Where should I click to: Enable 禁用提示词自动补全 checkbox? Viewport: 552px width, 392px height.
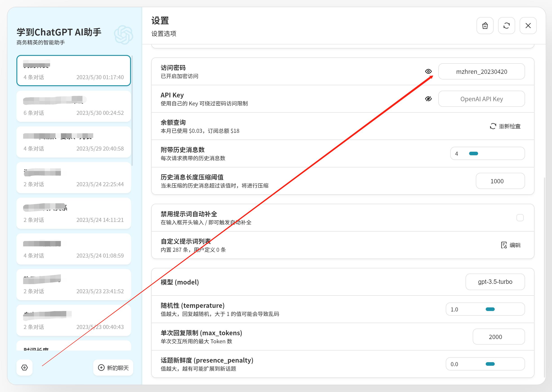coord(520,218)
